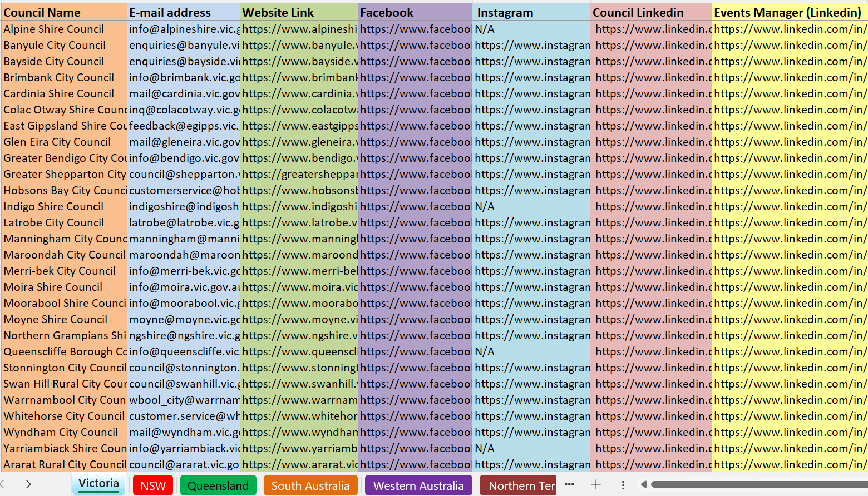868x496 pixels.
Task: Select the Council Name header cell
Action: [63, 12]
